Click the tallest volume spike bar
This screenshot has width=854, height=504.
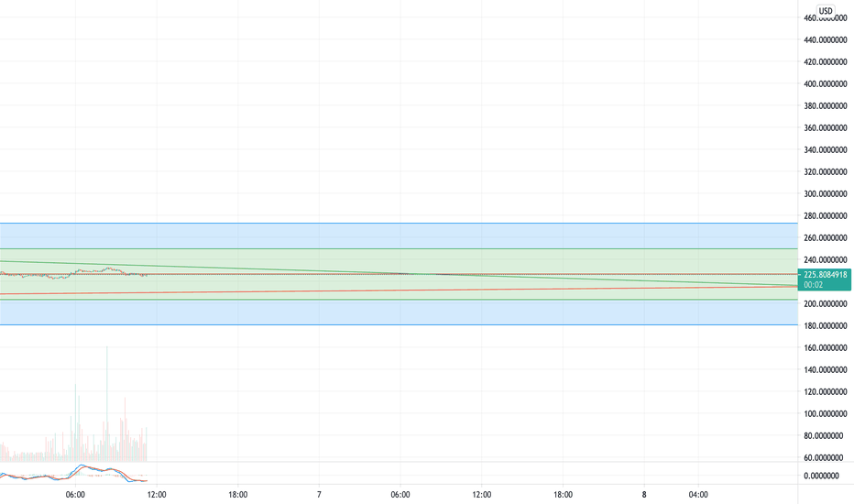point(106,403)
